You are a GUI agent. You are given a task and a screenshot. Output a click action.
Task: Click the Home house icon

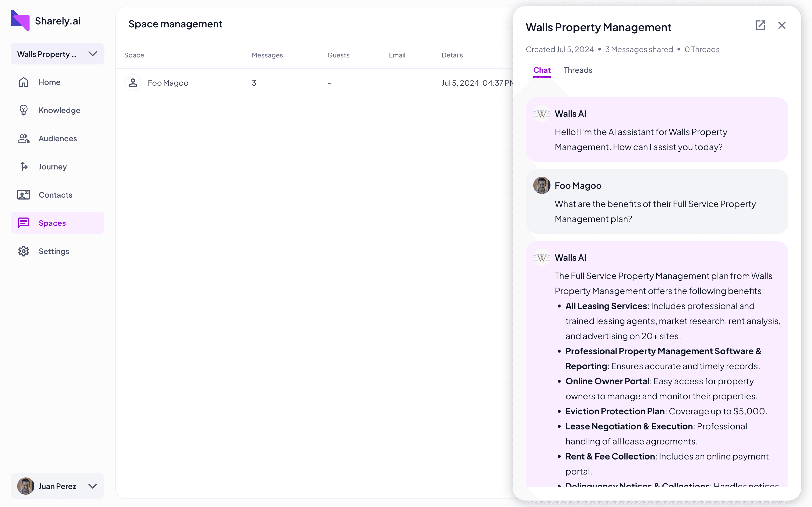click(x=23, y=82)
